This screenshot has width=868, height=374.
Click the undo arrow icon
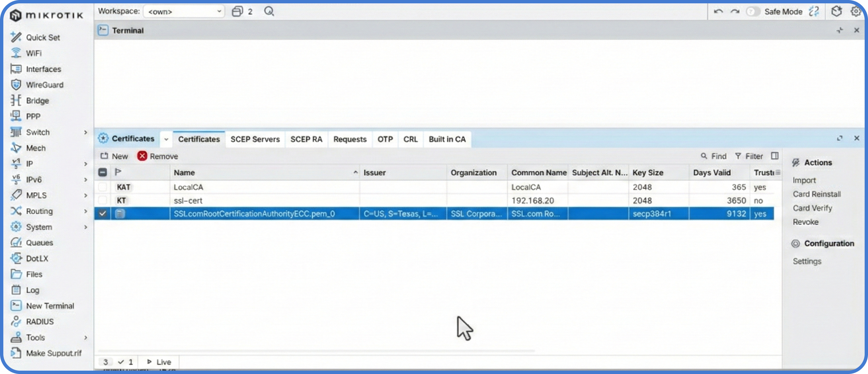tap(718, 11)
